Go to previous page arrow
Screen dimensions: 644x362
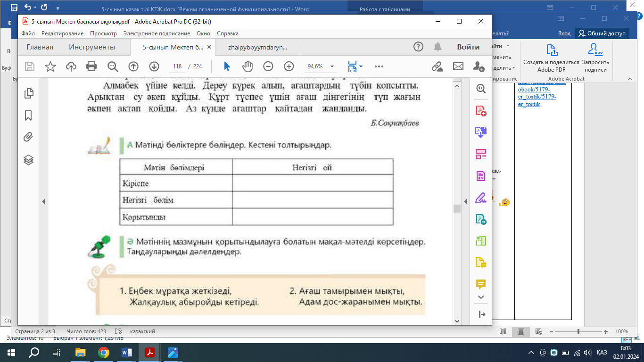133,66
